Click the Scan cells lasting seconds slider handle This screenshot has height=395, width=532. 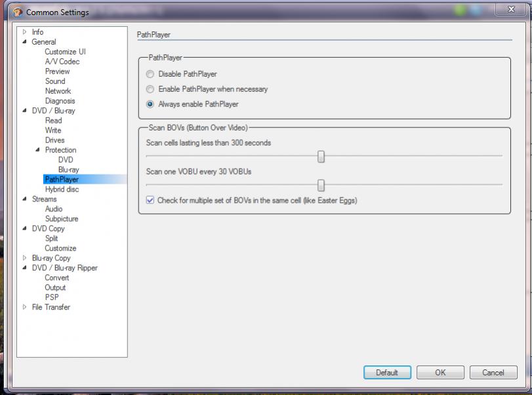(x=321, y=156)
